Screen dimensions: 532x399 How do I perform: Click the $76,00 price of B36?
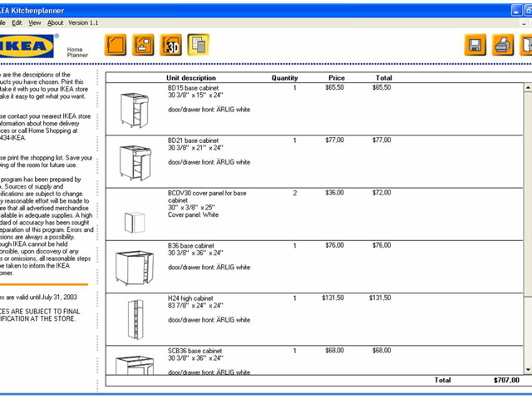[334, 245]
